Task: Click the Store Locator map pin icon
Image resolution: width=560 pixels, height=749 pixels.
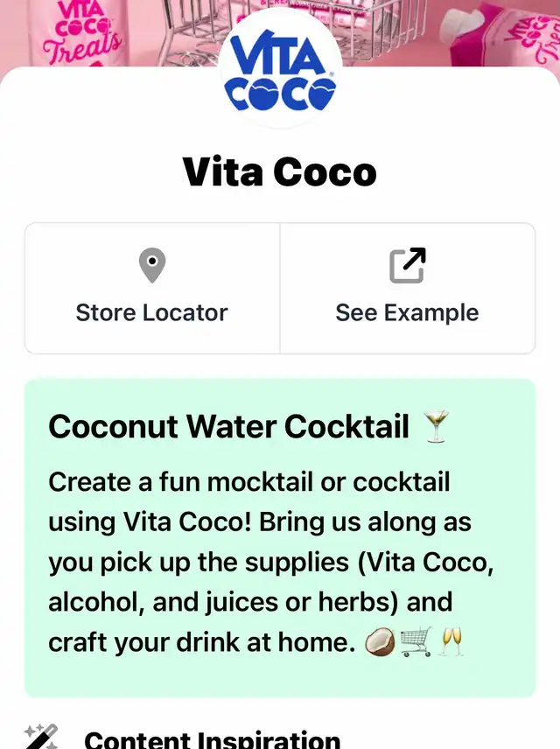Action: pos(152,265)
